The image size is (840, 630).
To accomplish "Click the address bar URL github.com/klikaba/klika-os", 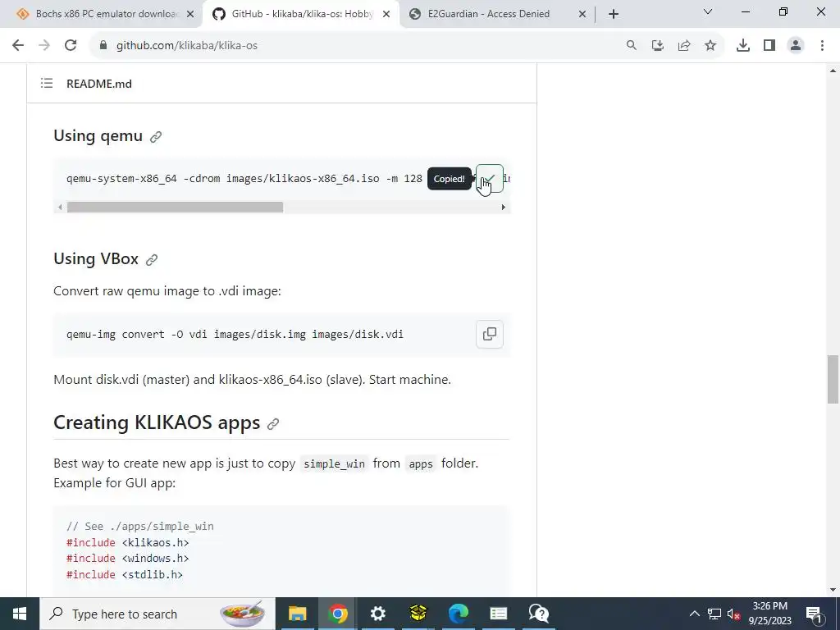I will 187,46.
